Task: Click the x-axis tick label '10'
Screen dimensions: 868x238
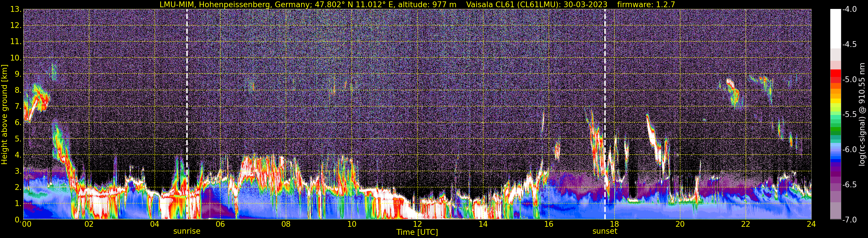Action: (352, 224)
